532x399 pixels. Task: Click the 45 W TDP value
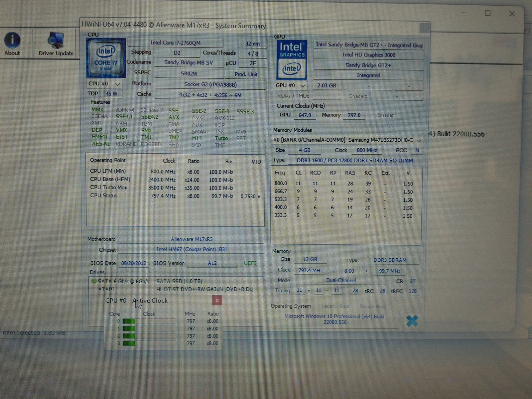tap(111, 94)
